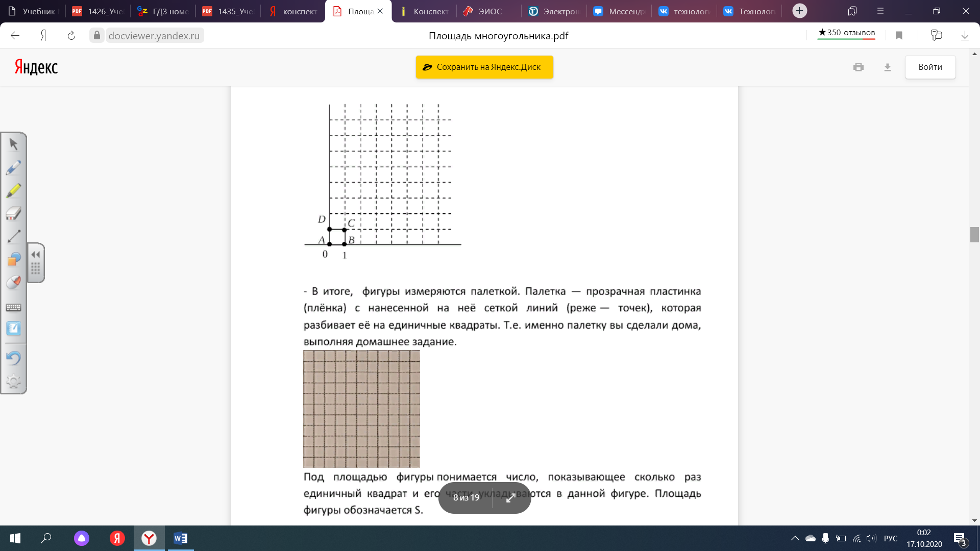Open the red Yandex app in taskbar
This screenshot has width=980, height=551.
coord(117,538)
